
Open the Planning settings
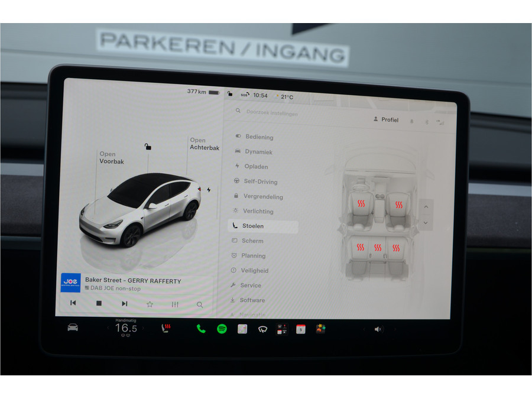tap(248, 255)
